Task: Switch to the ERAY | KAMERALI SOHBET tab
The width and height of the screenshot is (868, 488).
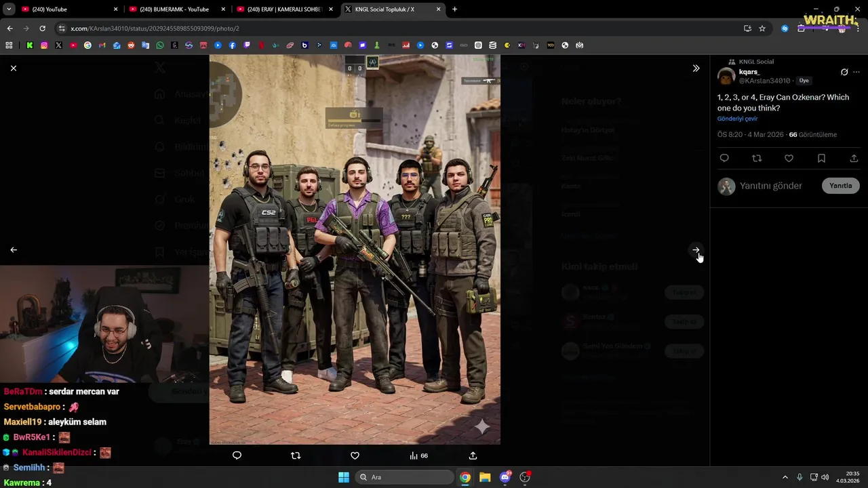Action: point(283,9)
